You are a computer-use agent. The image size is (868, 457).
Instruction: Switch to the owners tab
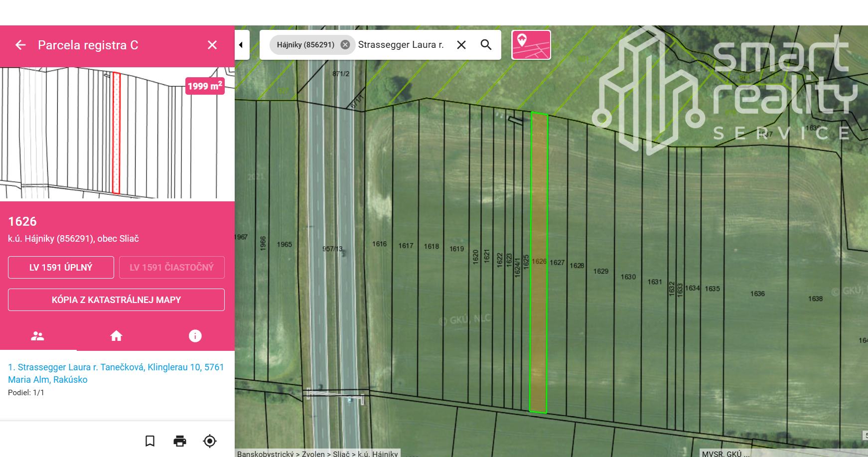pyautogui.click(x=38, y=336)
